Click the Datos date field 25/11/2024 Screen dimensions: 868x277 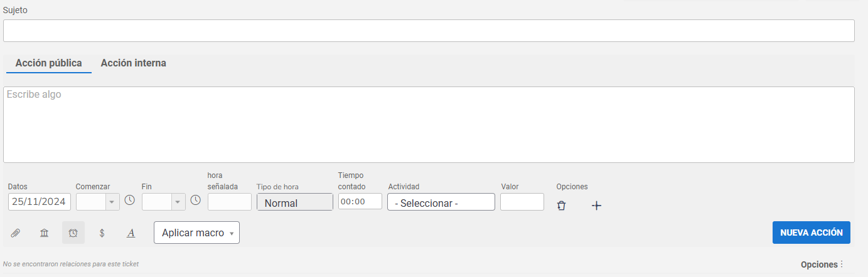click(x=40, y=202)
